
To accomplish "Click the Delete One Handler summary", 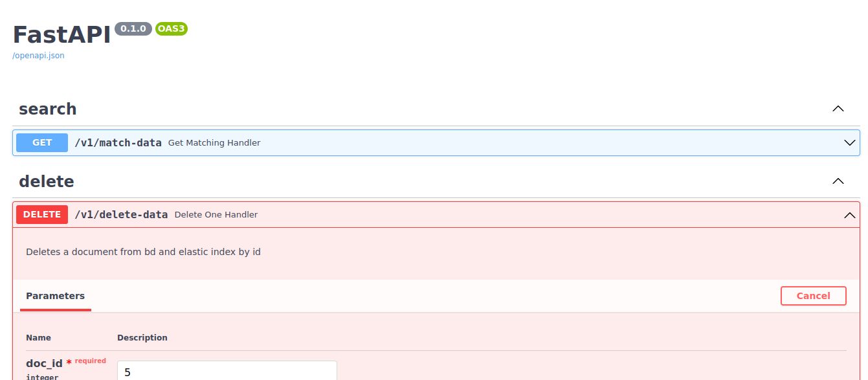I will click(x=216, y=214).
